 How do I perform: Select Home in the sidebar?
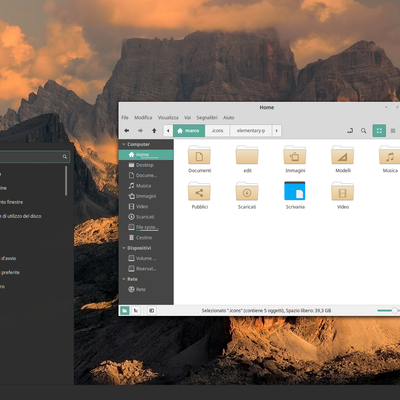pos(146,155)
